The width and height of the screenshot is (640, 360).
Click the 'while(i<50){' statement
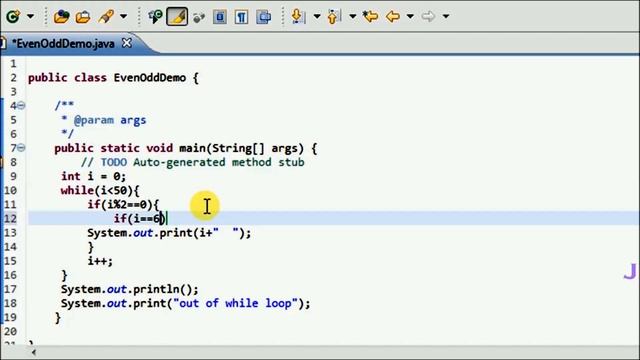point(100,190)
